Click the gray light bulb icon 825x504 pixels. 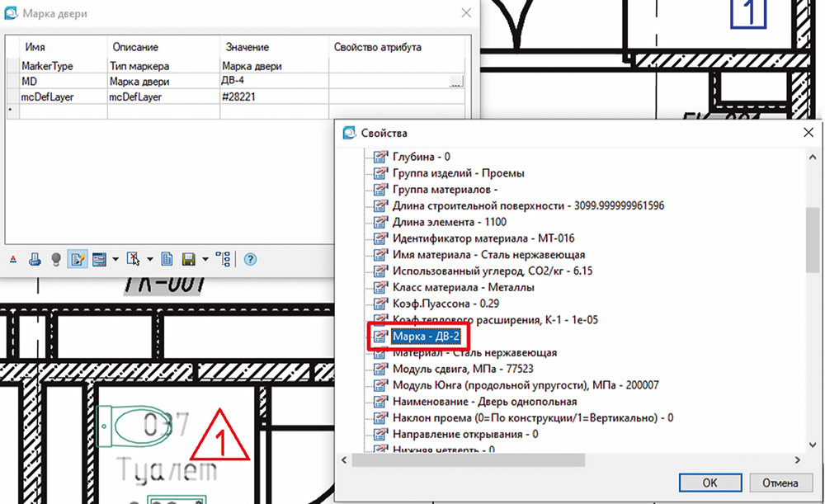coord(56,259)
